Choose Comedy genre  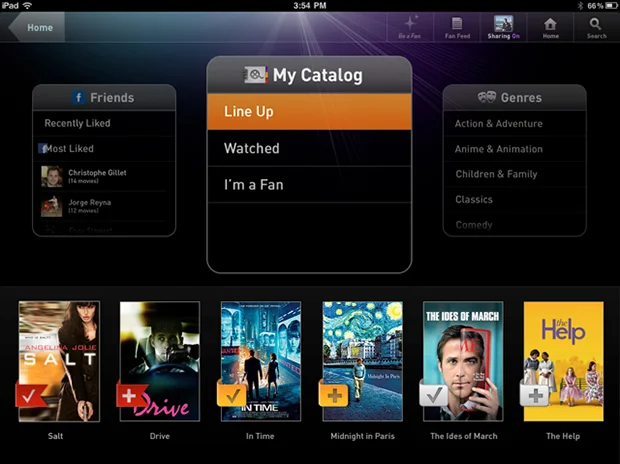pos(514,225)
